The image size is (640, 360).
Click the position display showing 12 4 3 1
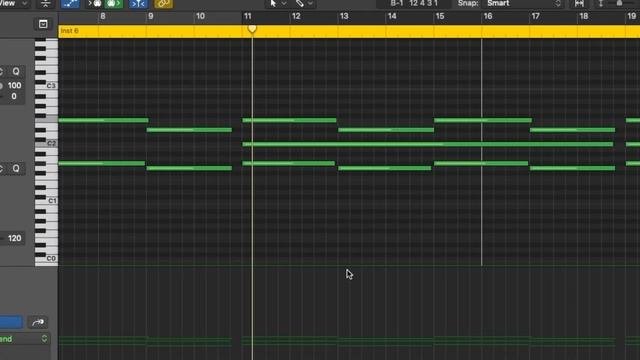(414, 3)
